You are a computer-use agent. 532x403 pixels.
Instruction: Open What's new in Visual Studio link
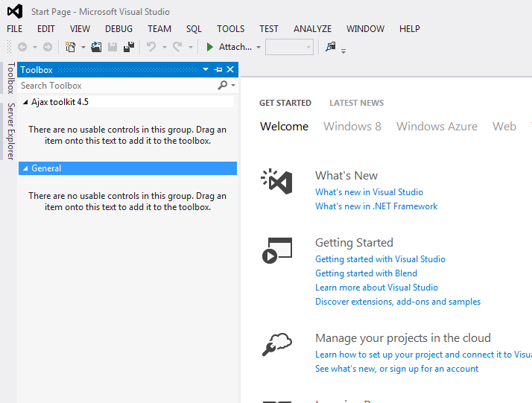click(369, 192)
